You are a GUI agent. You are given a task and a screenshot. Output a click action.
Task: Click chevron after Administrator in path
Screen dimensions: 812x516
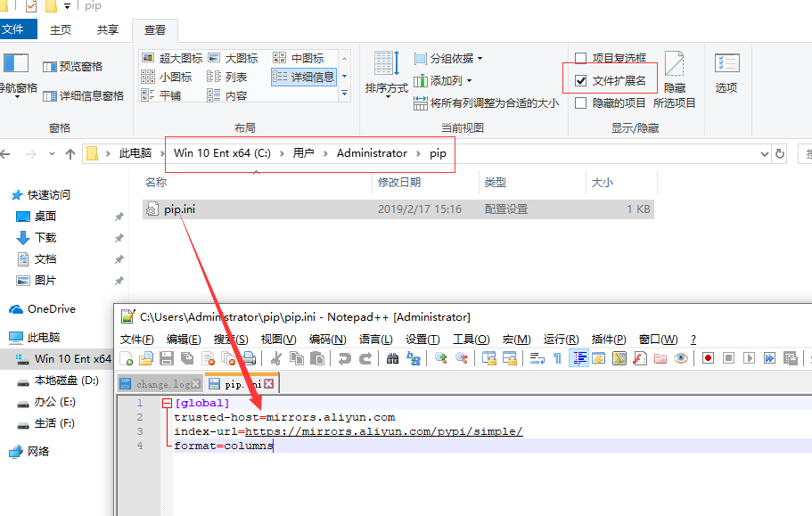pyautogui.click(x=418, y=153)
